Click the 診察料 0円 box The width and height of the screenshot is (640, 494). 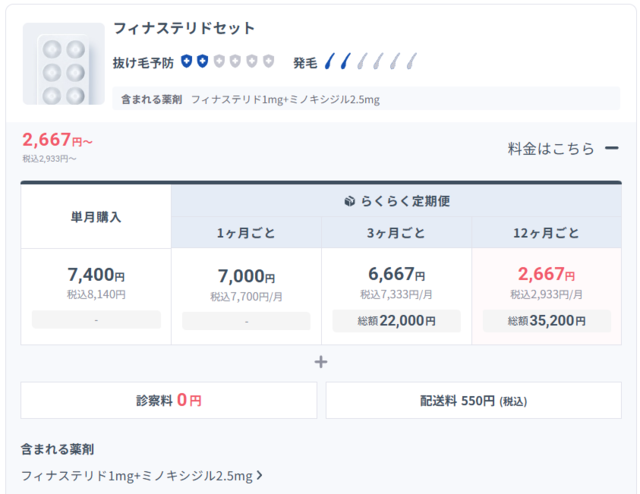[169, 400]
